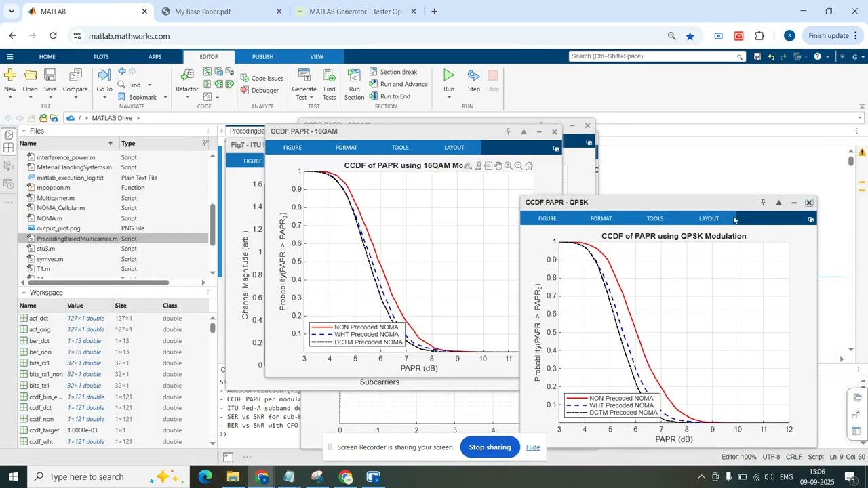Image resolution: width=868 pixels, height=488 pixels.
Task: Run the script with green Run arrow
Action: (x=449, y=75)
